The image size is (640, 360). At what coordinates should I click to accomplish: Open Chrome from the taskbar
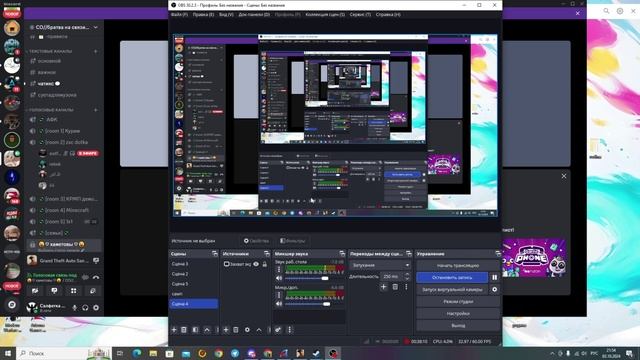coord(219,353)
